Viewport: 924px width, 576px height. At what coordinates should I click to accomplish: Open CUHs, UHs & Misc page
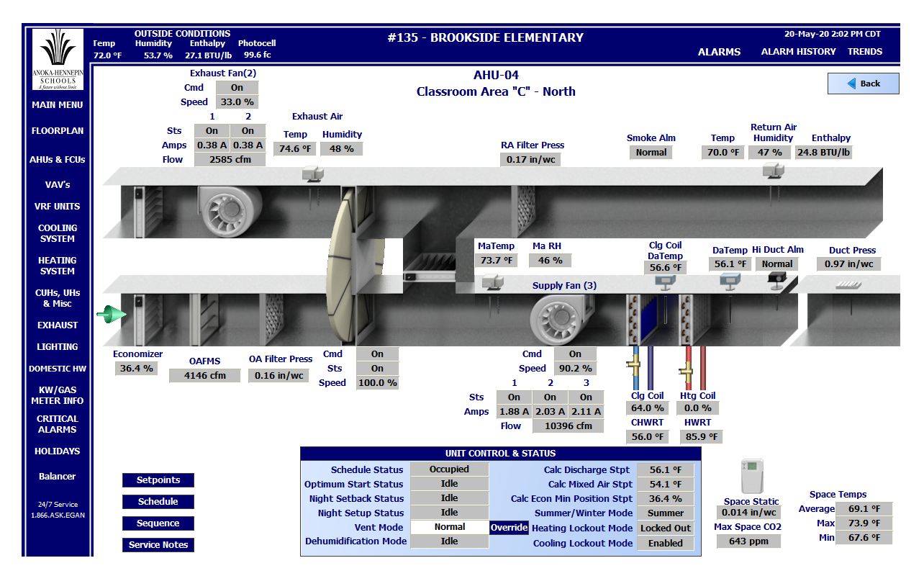click(x=58, y=298)
